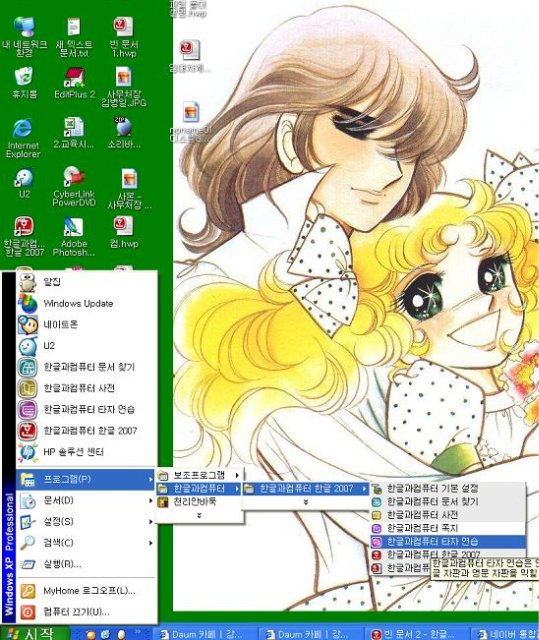The height and width of the screenshot is (640, 539).
Task: Open 내 네트워크 환경 desktop icon
Action: coord(24,36)
